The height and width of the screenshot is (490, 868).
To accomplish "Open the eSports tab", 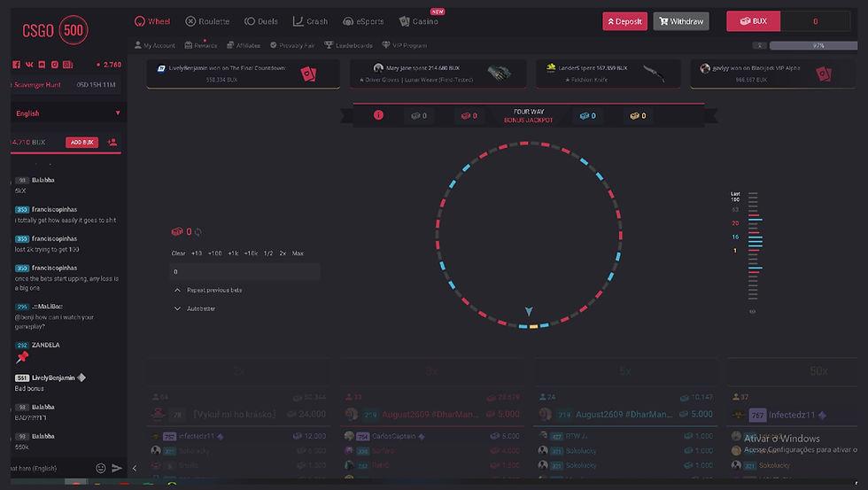I will [x=364, y=21].
